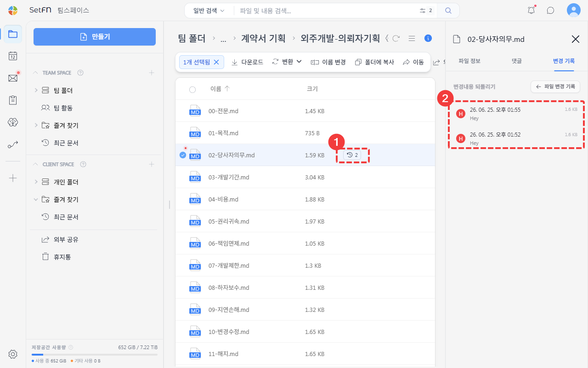Uncheck the 02-당사자의무.md checkbox
Image resolution: width=588 pixels, height=368 pixels.
[x=183, y=155]
